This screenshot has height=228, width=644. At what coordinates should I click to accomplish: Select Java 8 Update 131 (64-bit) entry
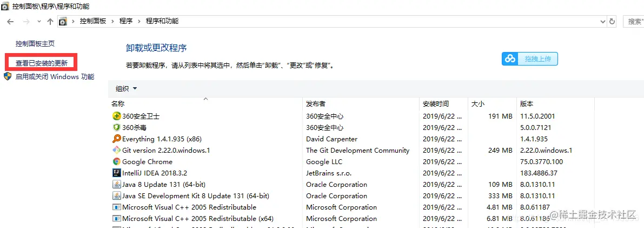[164, 184]
